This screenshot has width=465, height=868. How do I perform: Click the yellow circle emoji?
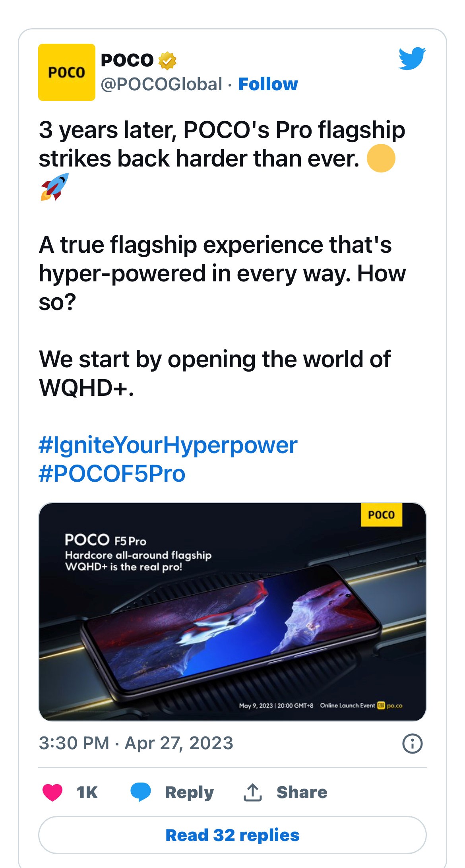coord(381,158)
